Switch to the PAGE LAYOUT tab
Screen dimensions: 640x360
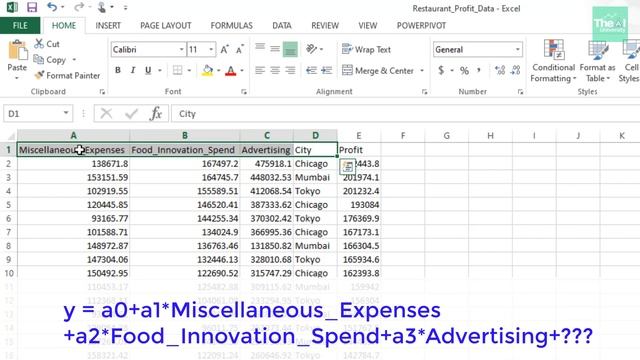tap(166, 25)
